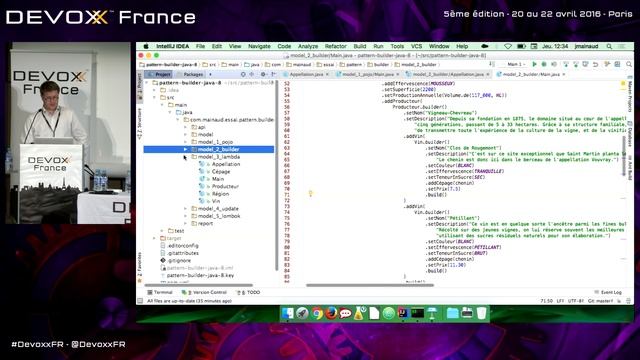Click the src breadcrumb in navigation bar
This screenshot has height=360, width=640.
[x=209, y=64]
